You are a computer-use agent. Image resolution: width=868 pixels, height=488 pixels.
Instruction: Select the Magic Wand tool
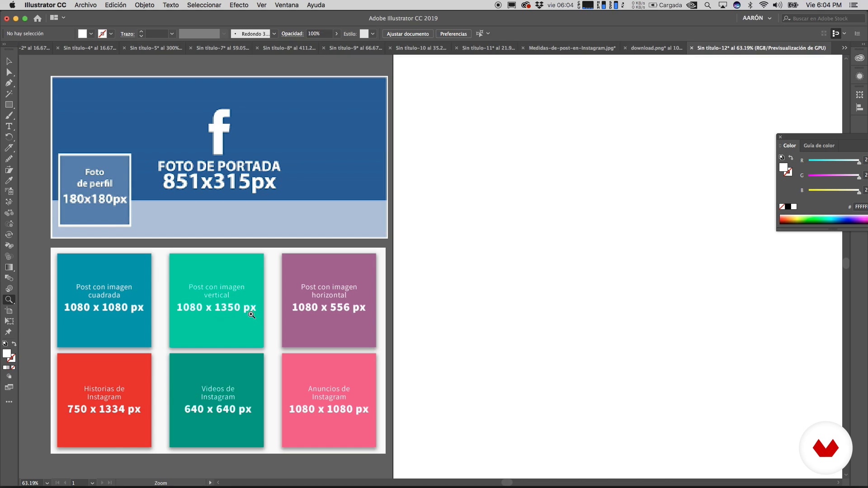tap(9, 94)
